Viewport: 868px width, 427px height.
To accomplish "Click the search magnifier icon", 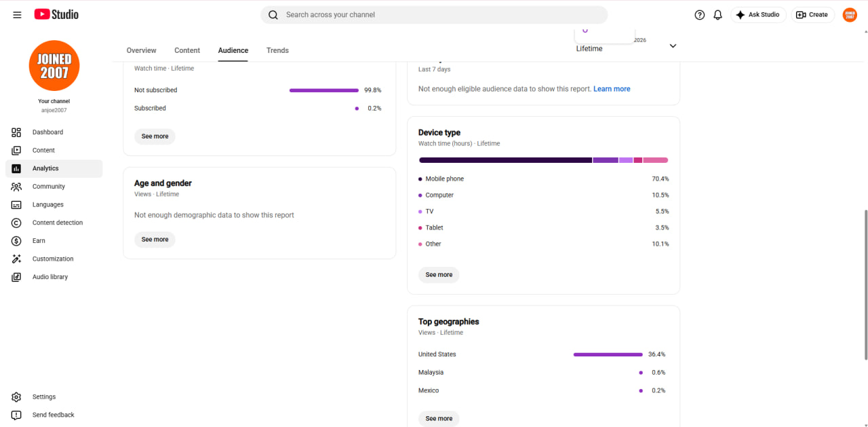I will click(273, 15).
